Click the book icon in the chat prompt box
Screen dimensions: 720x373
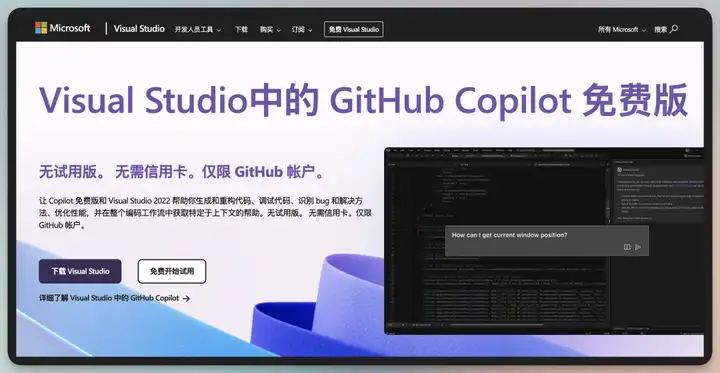627,247
